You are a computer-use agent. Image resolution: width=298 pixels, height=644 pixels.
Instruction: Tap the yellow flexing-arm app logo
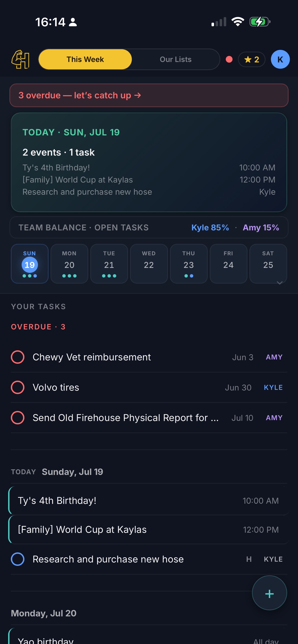click(20, 59)
